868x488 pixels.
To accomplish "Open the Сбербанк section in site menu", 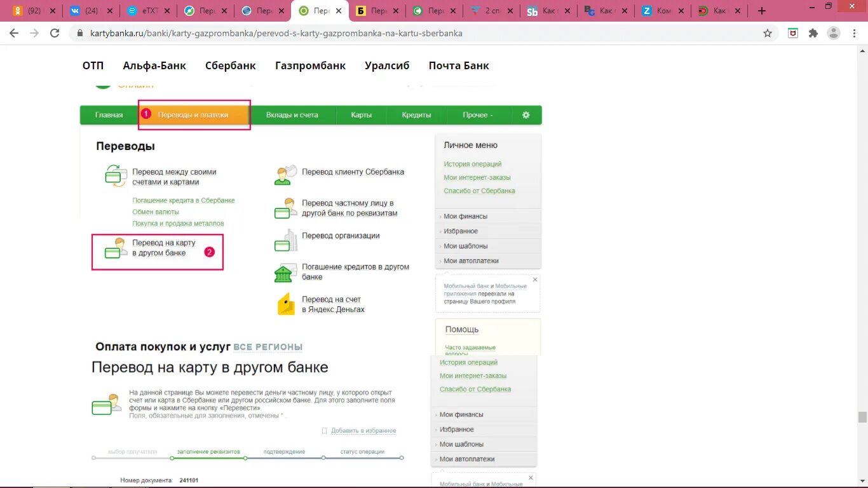I will (x=231, y=65).
